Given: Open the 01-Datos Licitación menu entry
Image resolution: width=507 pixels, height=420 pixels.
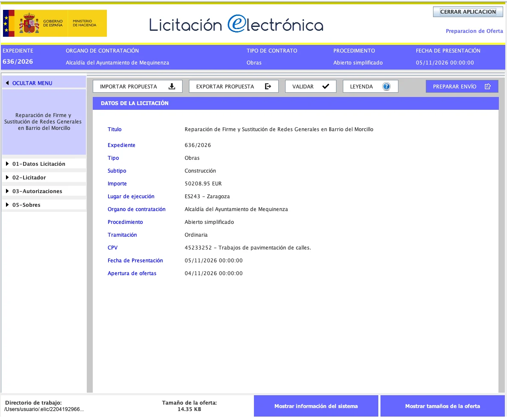Looking at the screenshot, I should coord(44,164).
